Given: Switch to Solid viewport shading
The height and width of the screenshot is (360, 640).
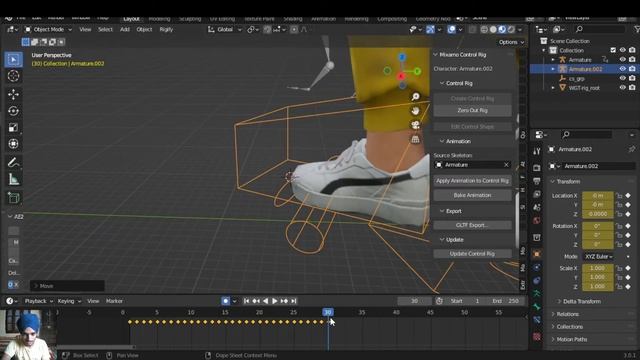Looking at the screenshot, I should click(x=493, y=29).
